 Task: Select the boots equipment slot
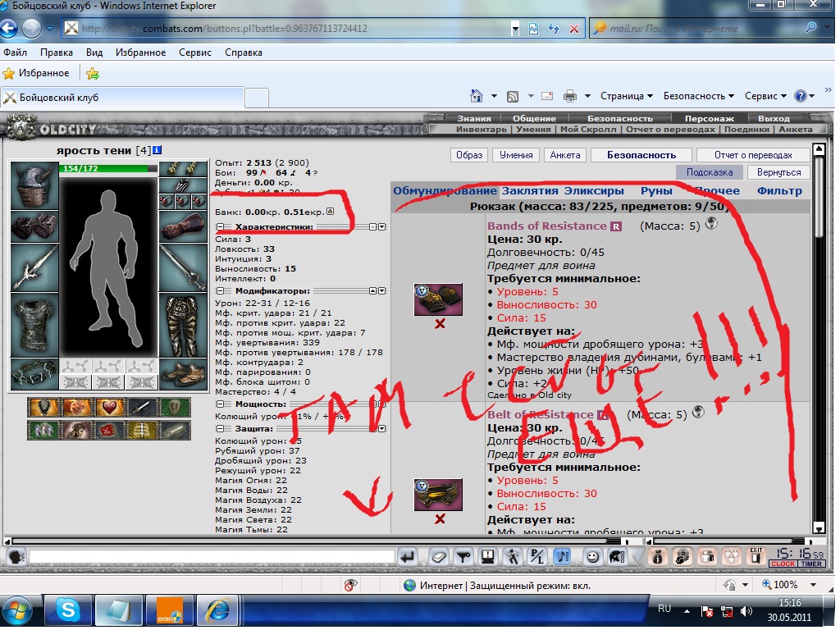click(183, 374)
